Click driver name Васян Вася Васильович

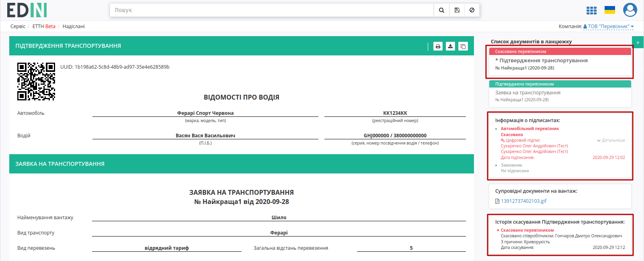pos(205,136)
